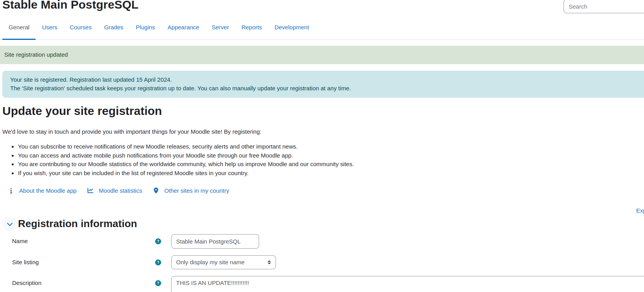Open the Moodle statistics link
This screenshot has width=644, height=292.
pyautogui.click(x=120, y=191)
